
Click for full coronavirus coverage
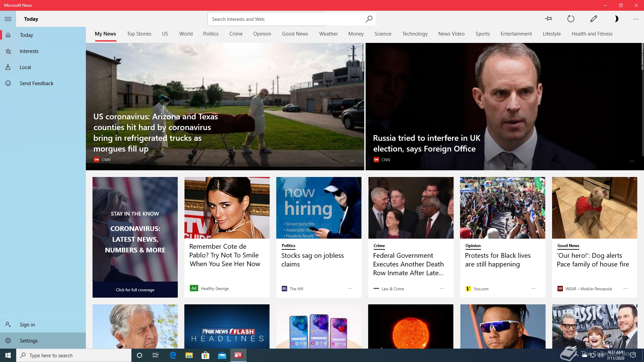[x=135, y=290]
